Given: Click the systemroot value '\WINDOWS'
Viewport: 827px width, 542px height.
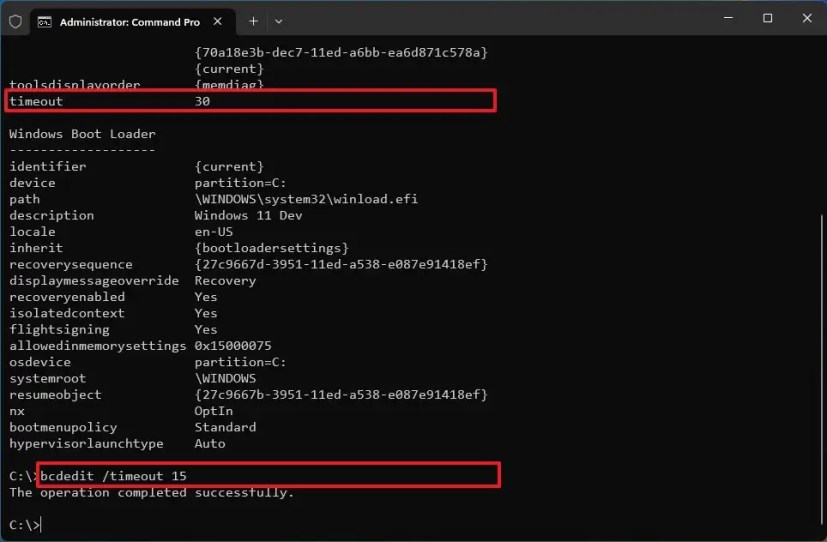Looking at the screenshot, I should click(x=225, y=378).
